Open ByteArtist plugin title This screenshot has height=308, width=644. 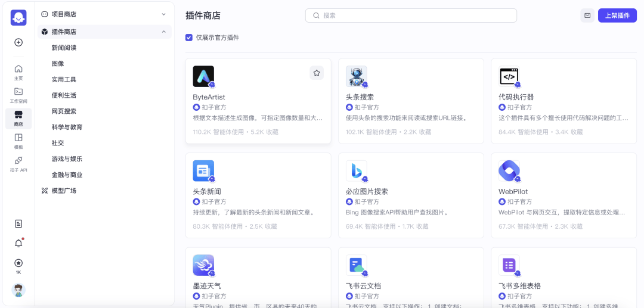coord(209,97)
